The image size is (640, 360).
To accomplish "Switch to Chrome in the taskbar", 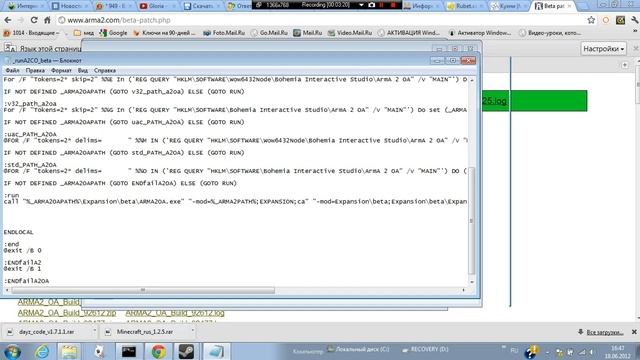I will (158, 351).
